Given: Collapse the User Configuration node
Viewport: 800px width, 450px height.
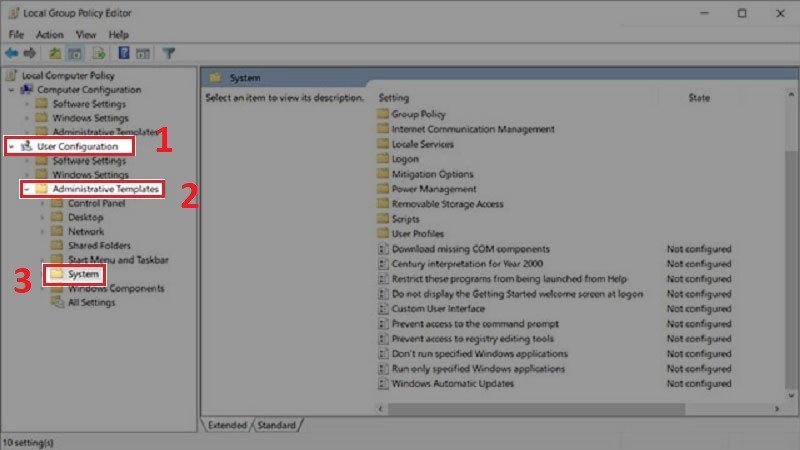Looking at the screenshot, I should tap(11, 146).
